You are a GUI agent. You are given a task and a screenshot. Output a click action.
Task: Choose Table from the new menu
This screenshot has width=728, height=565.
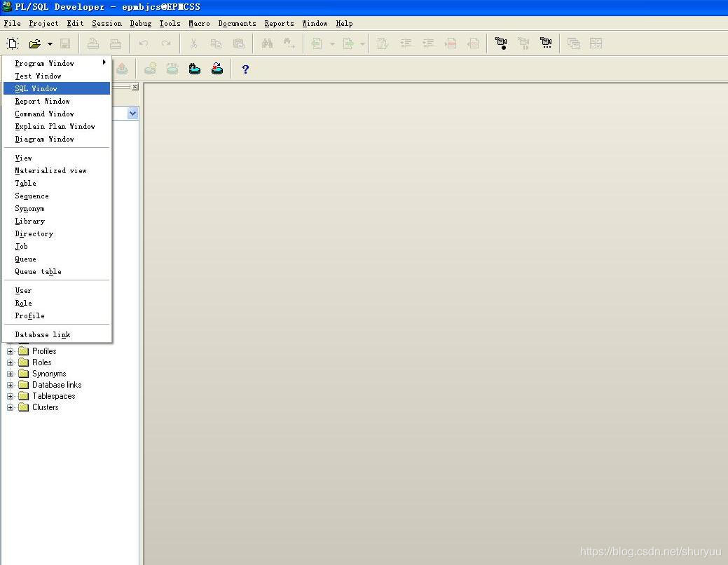[57, 183]
